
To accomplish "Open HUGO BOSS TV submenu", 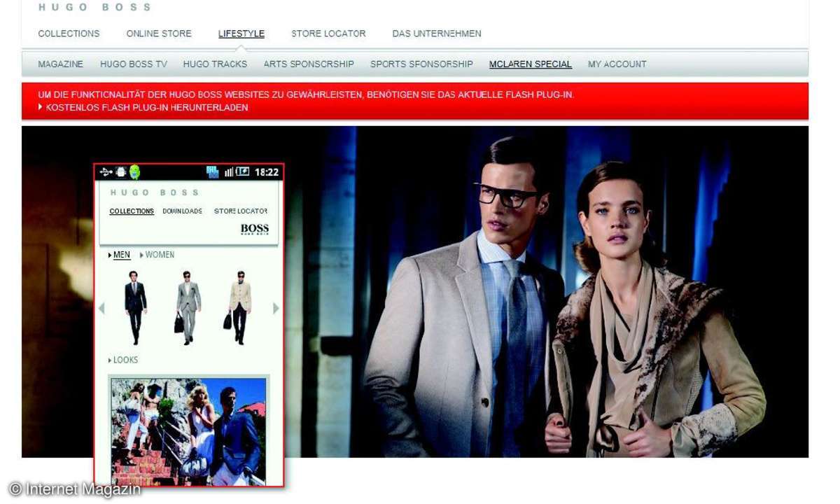I will coord(134,64).
